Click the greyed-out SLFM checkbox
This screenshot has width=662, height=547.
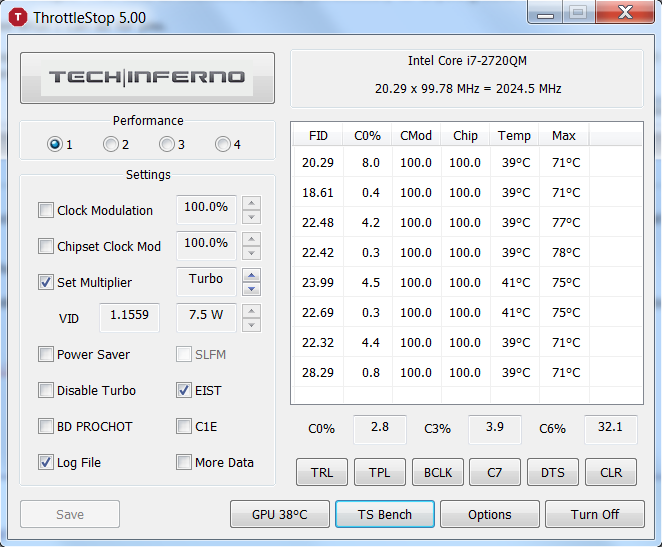184,354
